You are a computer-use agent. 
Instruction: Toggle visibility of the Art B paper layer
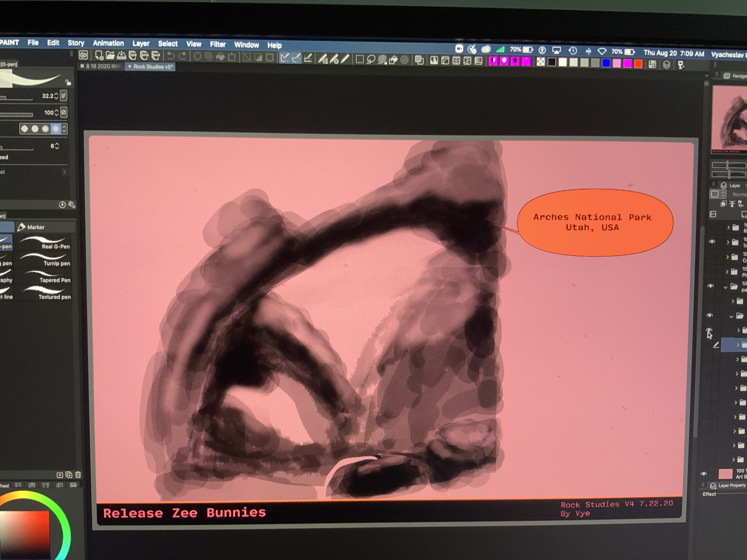pyautogui.click(x=703, y=474)
